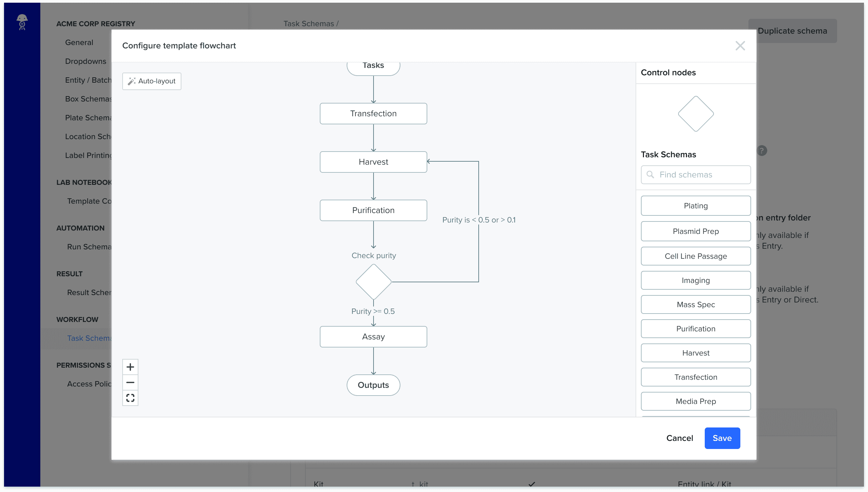Zoom out on the flowchart canvas
The height and width of the screenshot is (492, 868).
click(x=130, y=382)
